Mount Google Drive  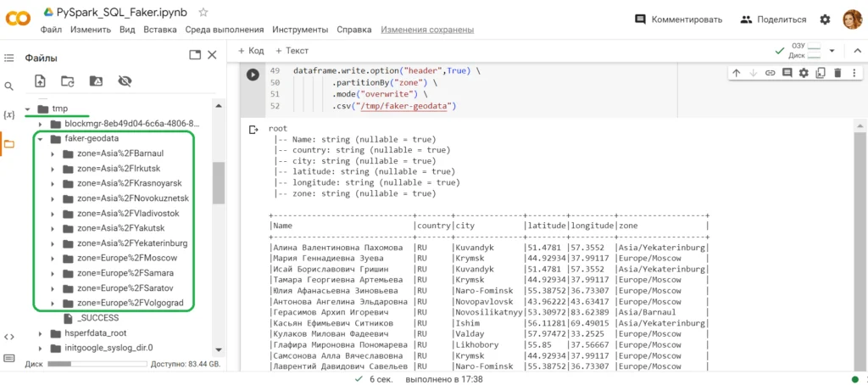pos(96,81)
